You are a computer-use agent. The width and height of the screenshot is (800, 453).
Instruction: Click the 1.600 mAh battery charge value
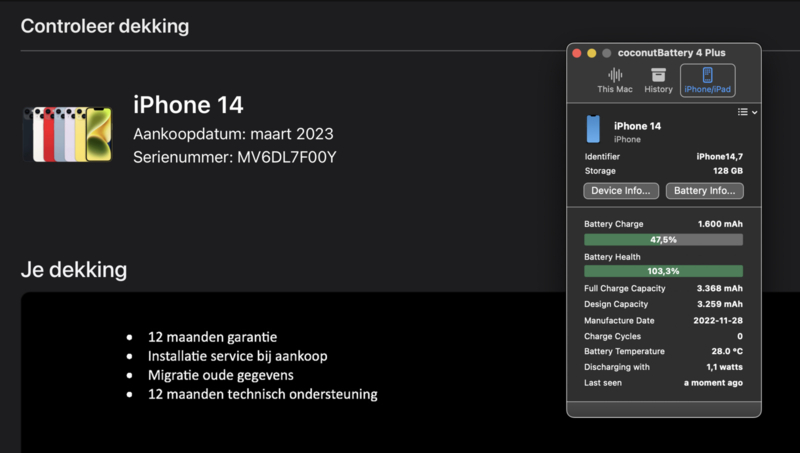coord(720,224)
